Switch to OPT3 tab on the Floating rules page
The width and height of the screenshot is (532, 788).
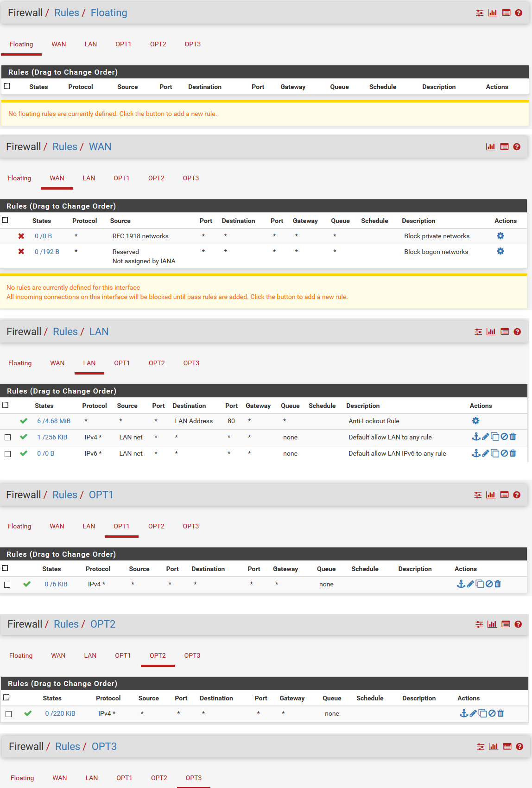coord(193,44)
